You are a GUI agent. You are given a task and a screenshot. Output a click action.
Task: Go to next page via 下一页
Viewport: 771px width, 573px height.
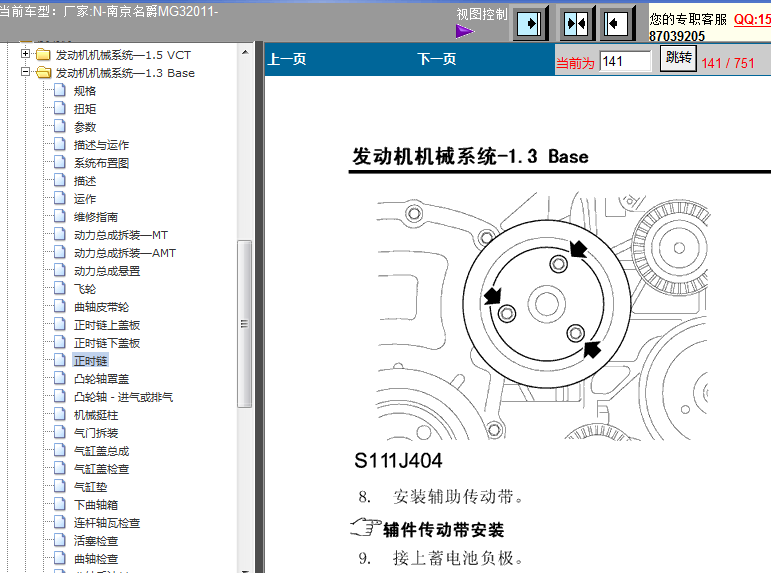(x=437, y=59)
